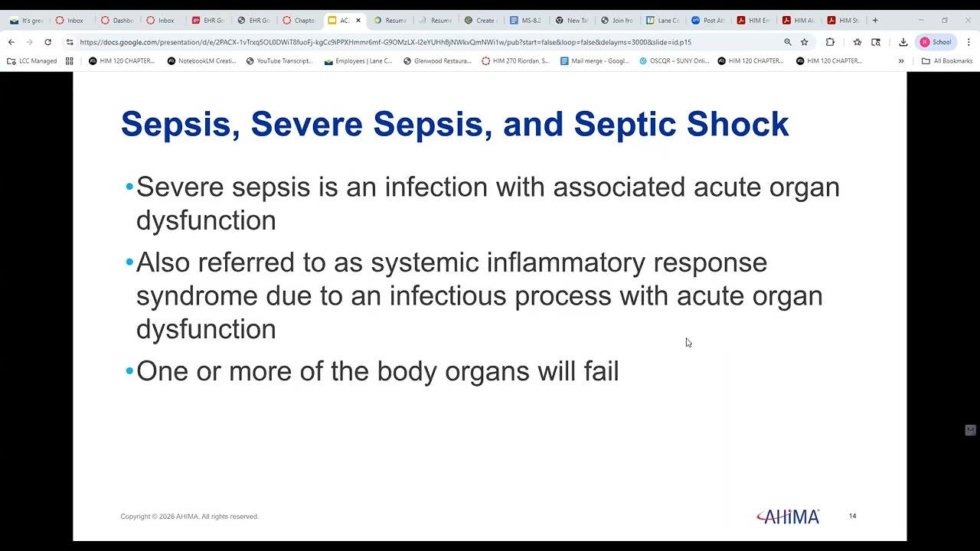
Task: Open the NotebookLM Creati... bookmark
Action: [201, 60]
